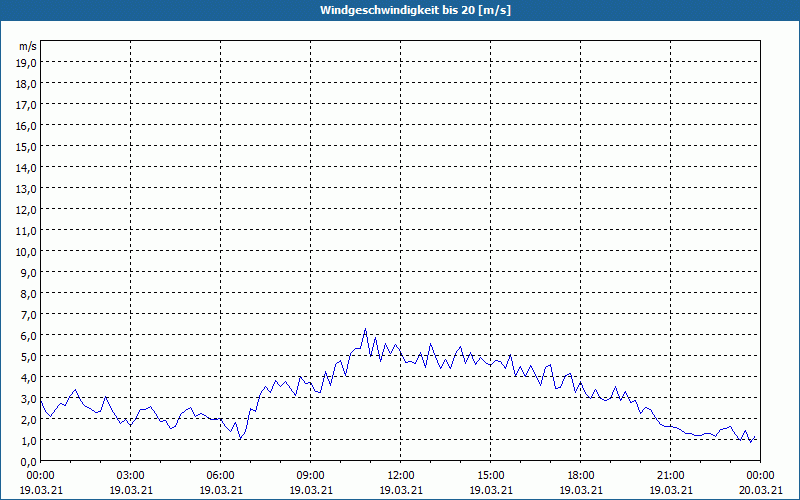Click the "00:00" time label above 20.03.21
The width and height of the screenshot is (800, 500).
760,476
